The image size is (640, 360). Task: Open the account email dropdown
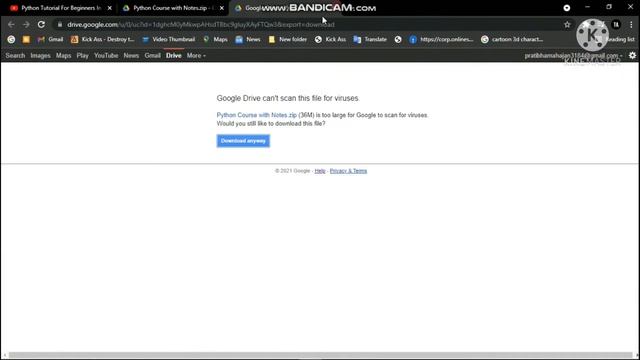[573, 56]
